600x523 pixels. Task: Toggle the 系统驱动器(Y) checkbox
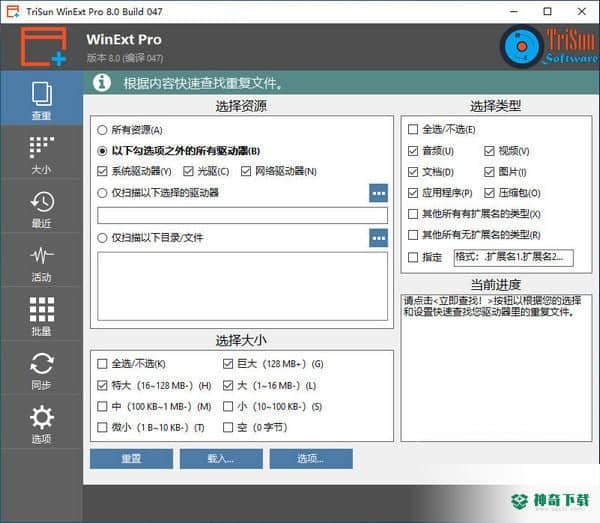tap(102, 171)
